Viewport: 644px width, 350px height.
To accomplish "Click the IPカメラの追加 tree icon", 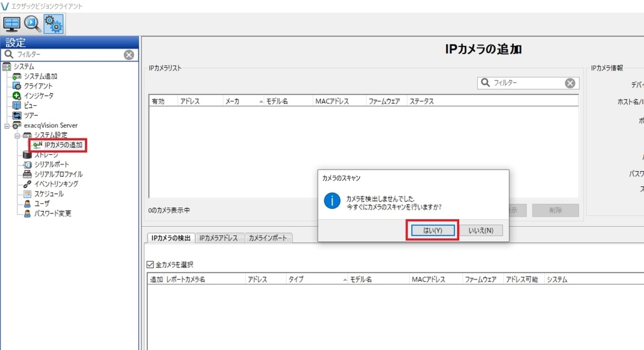I will coord(37,145).
